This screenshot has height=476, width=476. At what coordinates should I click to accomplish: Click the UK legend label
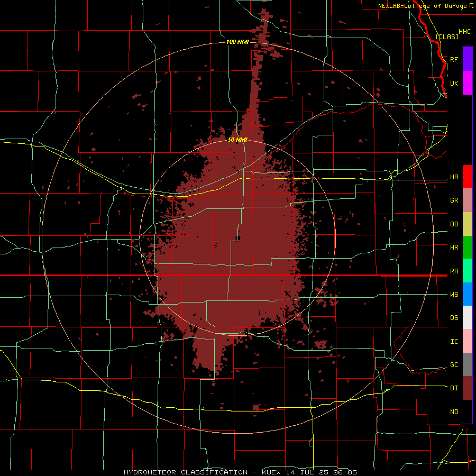click(x=454, y=83)
